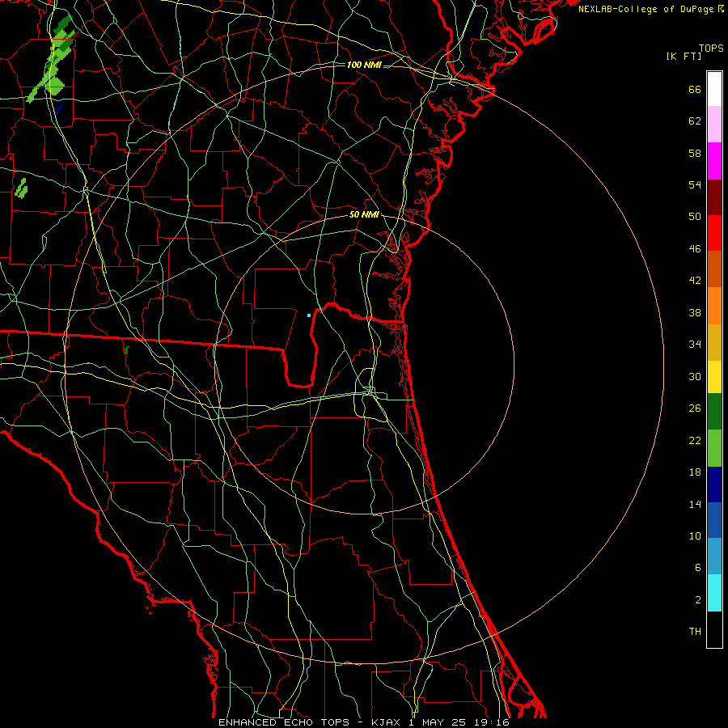The image size is (728, 728).
Task: Click the '58' legend value
Action: (x=695, y=153)
